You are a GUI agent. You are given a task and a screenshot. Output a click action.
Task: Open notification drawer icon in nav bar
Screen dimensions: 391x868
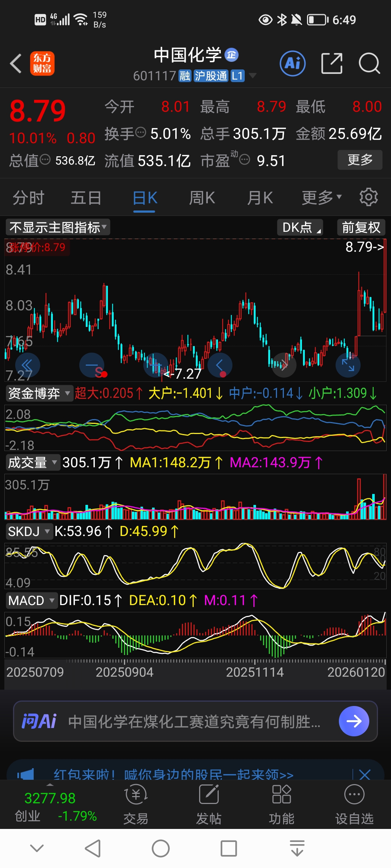point(297,848)
